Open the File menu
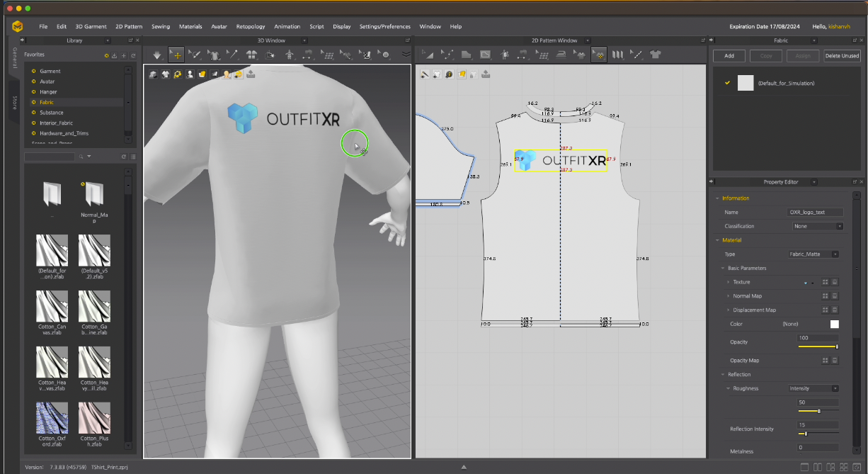868x474 pixels. (x=43, y=26)
